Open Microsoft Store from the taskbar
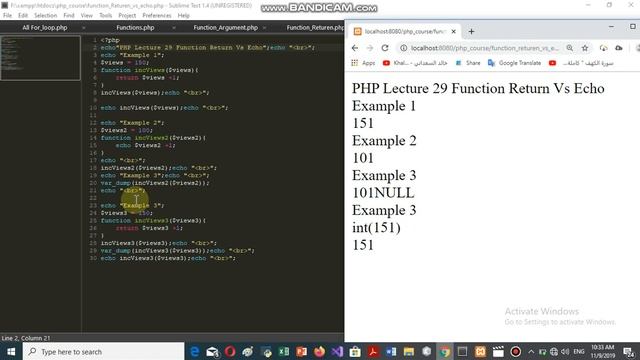The width and height of the screenshot is (640, 360). [x=355, y=351]
